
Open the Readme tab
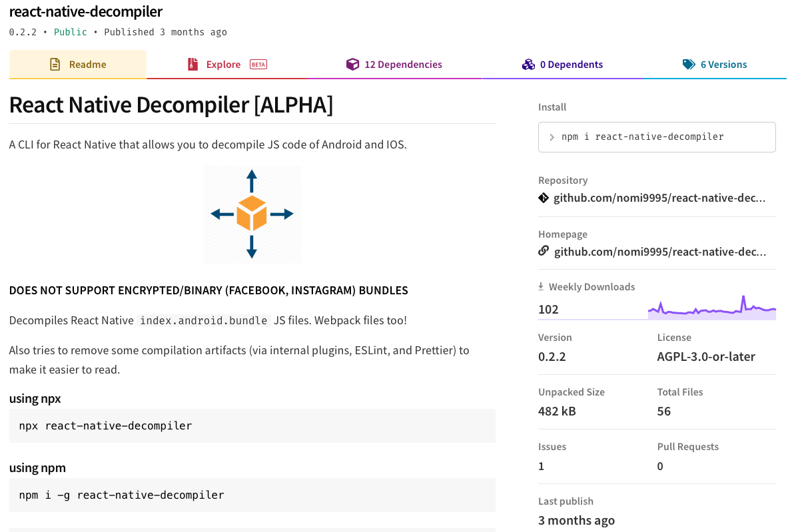coord(77,65)
